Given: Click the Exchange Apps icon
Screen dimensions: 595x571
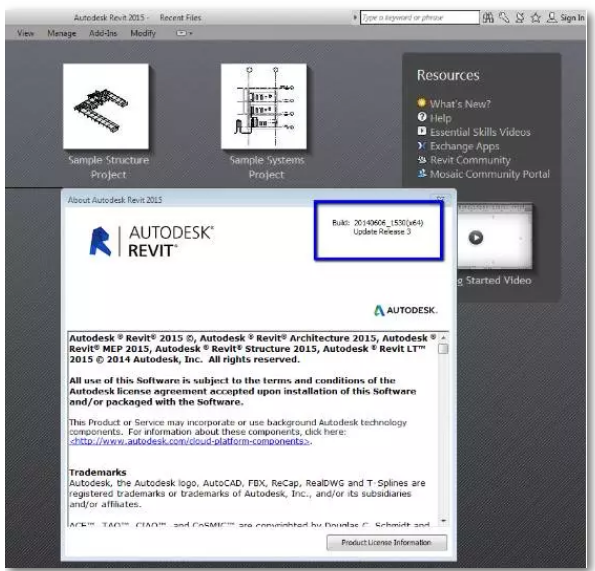Looking at the screenshot, I should tap(422, 145).
